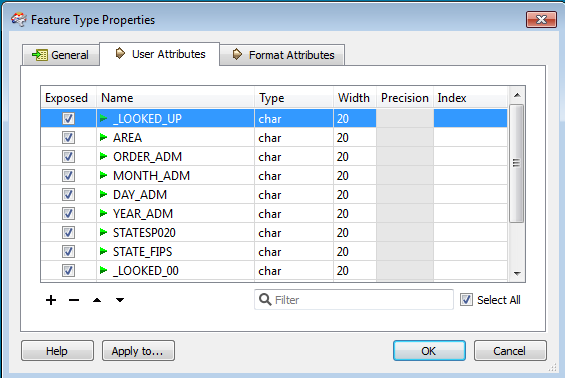The height and width of the screenshot is (378, 565).
Task: Click the green arrow beside ORDER_ADM
Action: 103,156
